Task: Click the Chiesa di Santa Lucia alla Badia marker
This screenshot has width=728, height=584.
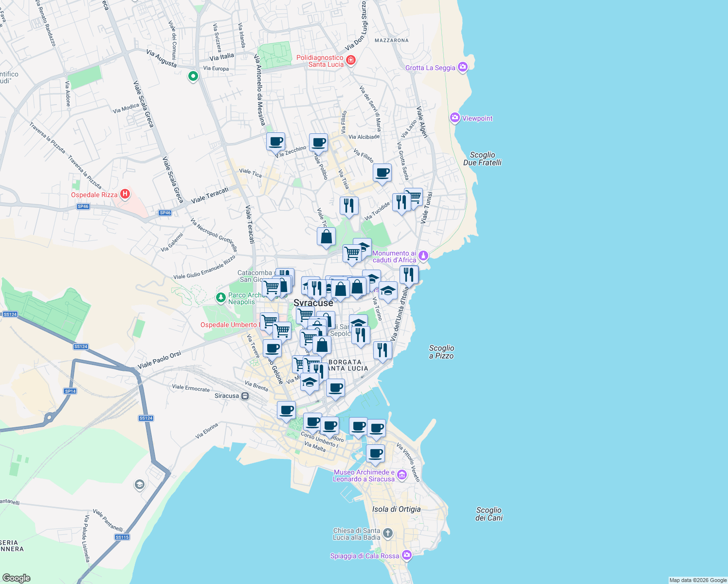Action: tap(388, 532)
